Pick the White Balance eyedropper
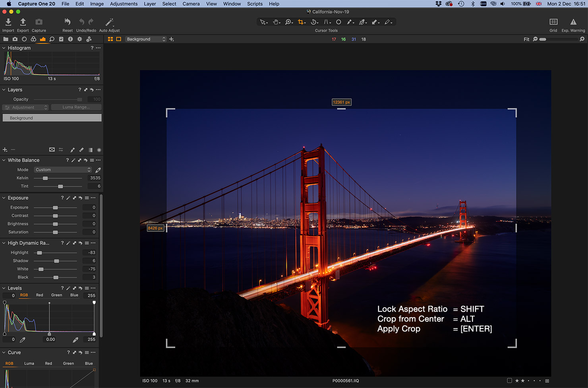Screen dimensions: 588x388 pyautogui.click(x=98, y=170)
